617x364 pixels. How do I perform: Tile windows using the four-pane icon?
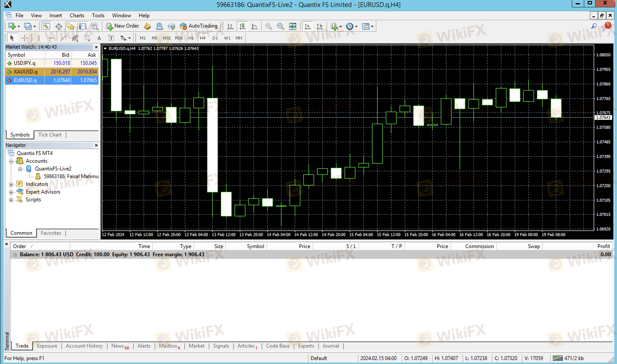(x=292, y=26)
